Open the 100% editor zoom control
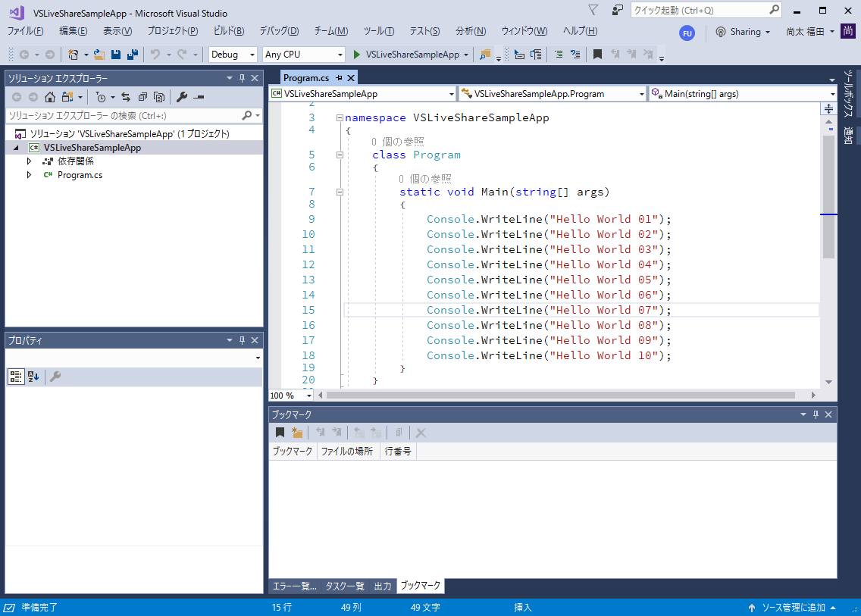This screenshot has width=861, height=616. [289, 395]
